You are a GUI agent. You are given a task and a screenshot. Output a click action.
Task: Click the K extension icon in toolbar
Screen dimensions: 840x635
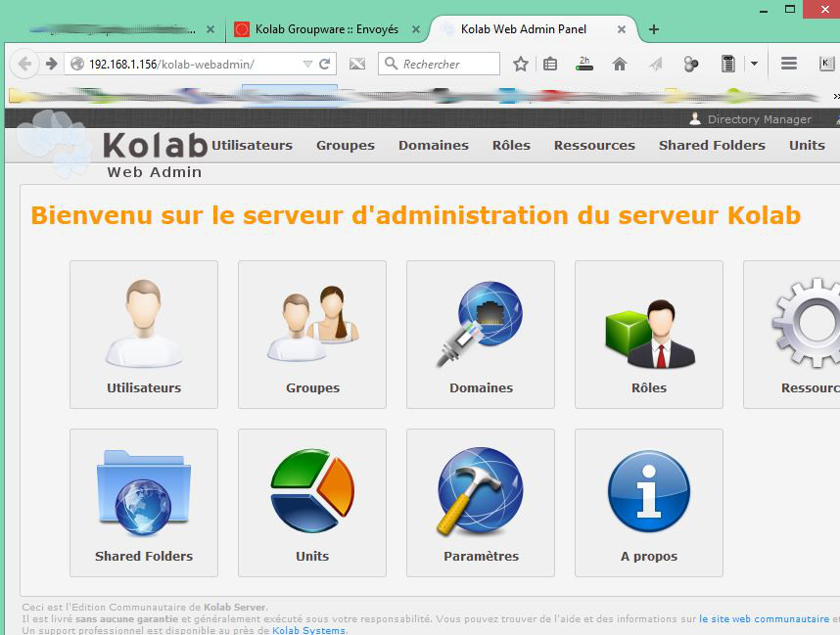[x=826, y=64]
